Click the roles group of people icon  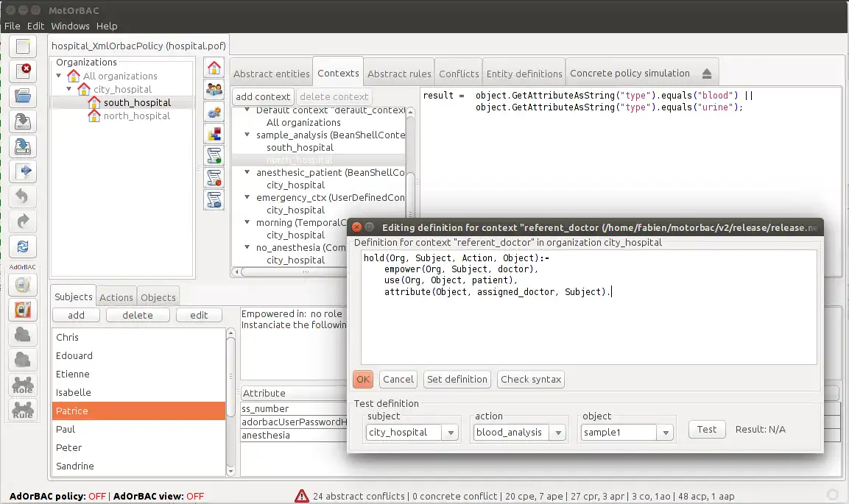(214, 89)
